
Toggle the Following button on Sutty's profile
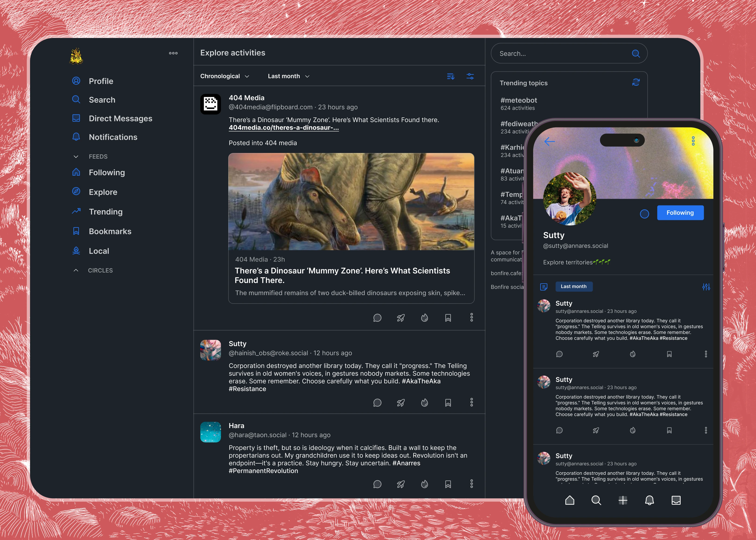[x=680, y=212]
